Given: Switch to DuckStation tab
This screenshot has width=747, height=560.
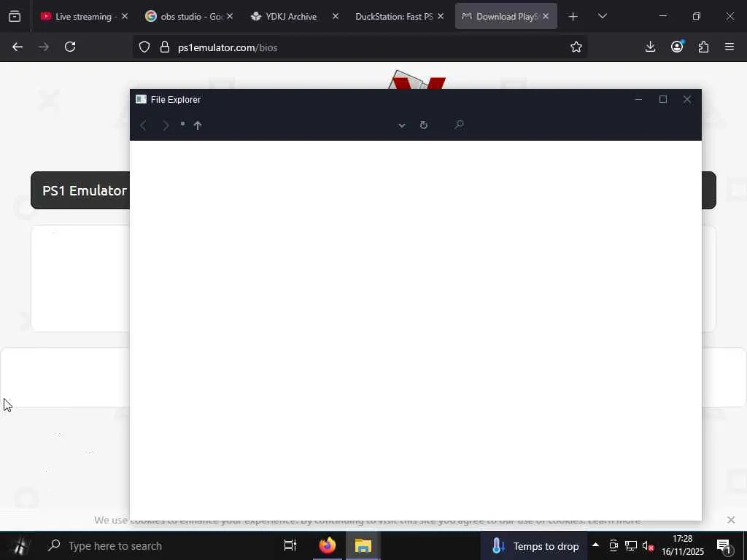Looking at the screenshot, I should click(393, 17).
